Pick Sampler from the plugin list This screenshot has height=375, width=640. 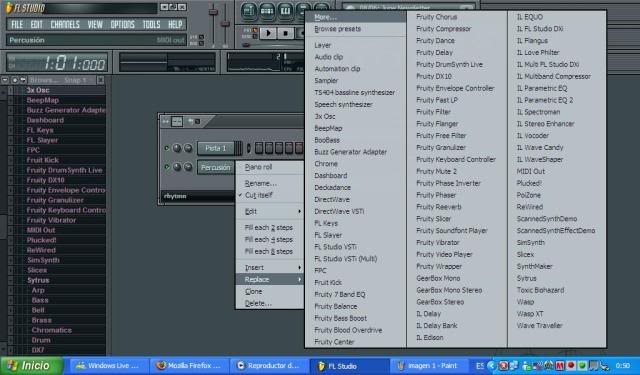356,81
